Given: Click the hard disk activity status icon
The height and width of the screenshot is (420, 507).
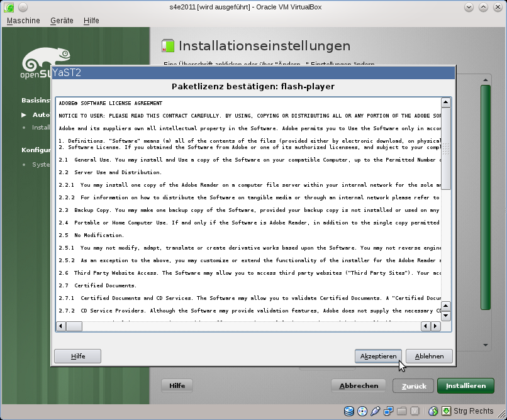Looking at the screenshot, I should coord(349,411).
